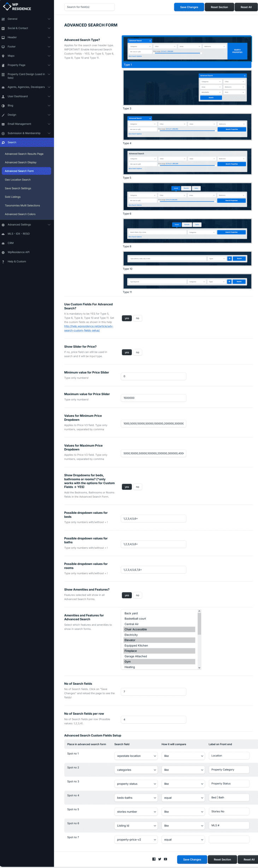Open Geo Location Search submenu item
The image size is (258, 868).
click(x=18, y=180)
